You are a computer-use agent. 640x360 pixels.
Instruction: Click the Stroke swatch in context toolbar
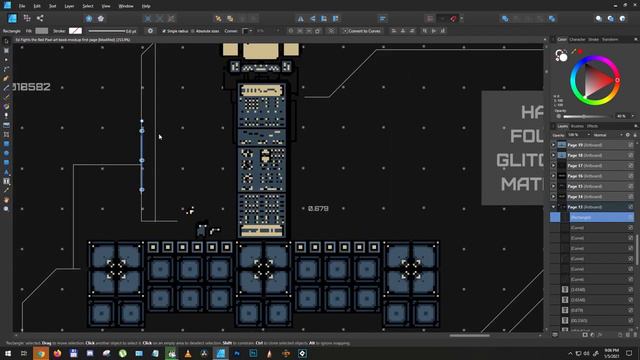(76, 31)
